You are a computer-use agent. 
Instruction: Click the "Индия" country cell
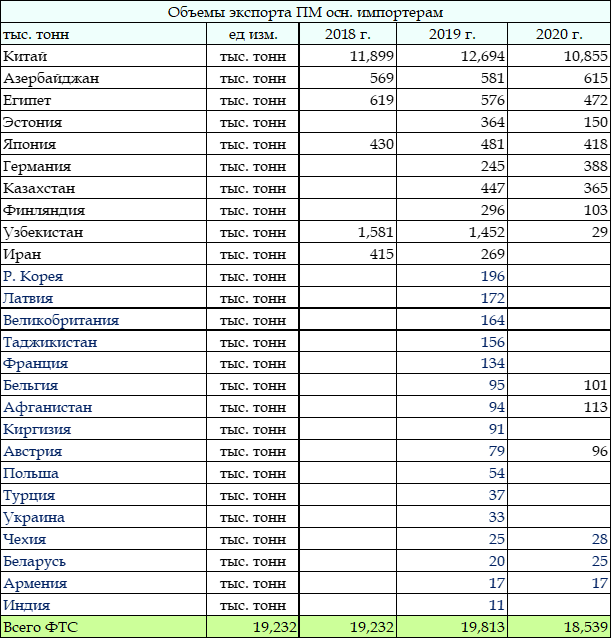[27, 606]
